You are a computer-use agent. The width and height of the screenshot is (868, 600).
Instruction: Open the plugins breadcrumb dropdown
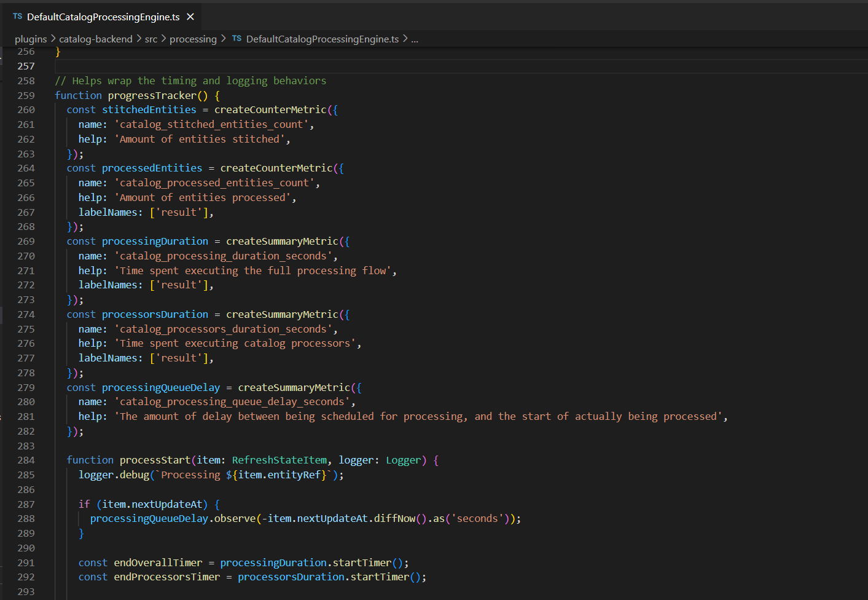31,39
